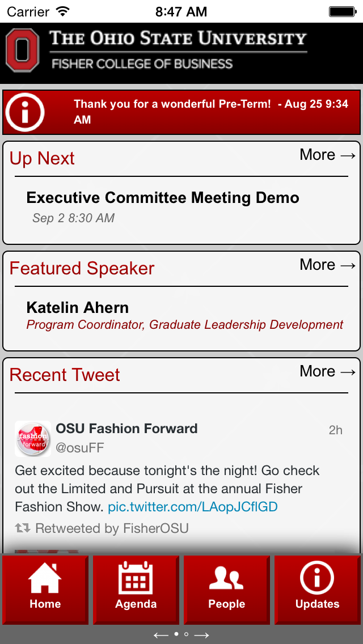Open the pic.twitter.com link in tweet
363x644 pixels.
coord(193,506)
